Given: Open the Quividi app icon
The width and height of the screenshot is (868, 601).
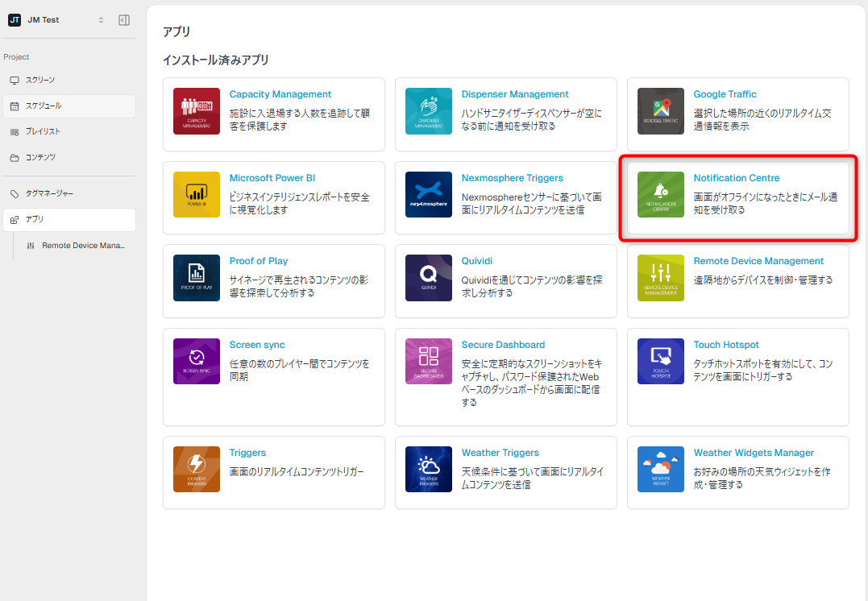Looking at the screenshot, I should 429,278.
